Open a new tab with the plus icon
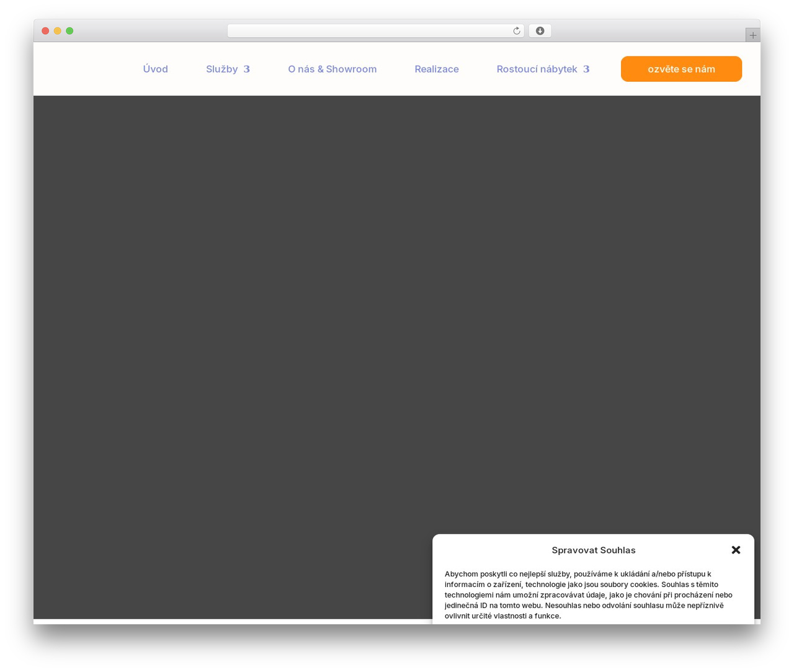 pyautogui.click(x=752, y=35)
